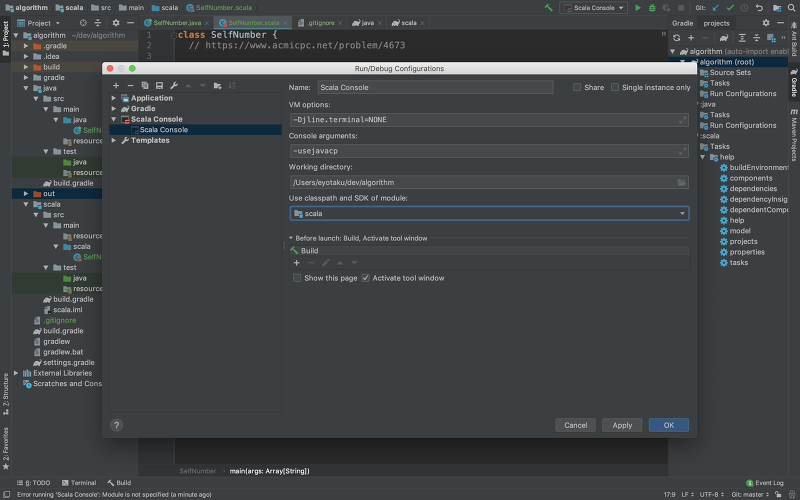This screenshot has width=800, height=500.
Task: Toggle the Share checkbox
Action: [x=577, y=87]
